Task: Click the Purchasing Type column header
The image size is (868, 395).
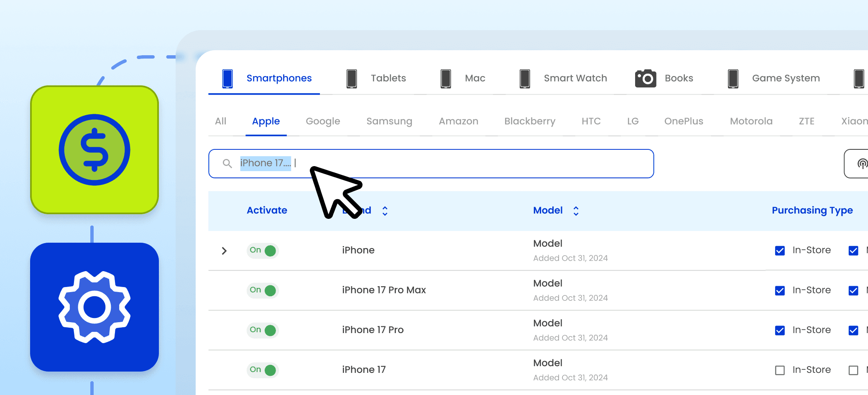Action: tap(812, 210)
